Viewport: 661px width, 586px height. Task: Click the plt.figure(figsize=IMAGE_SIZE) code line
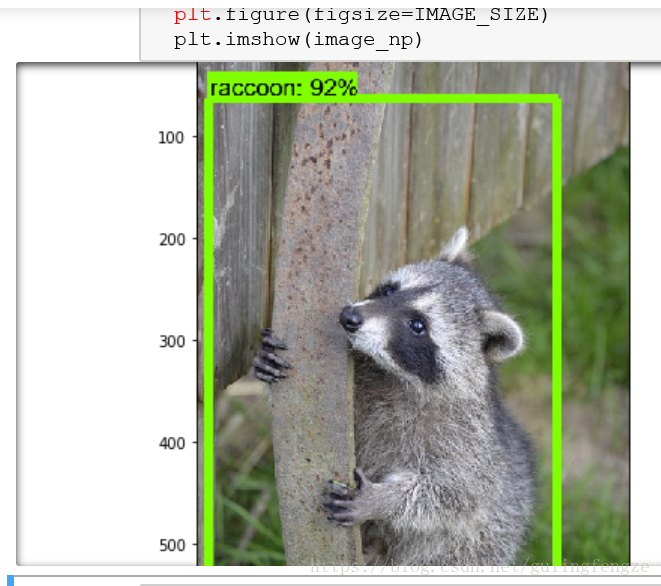[x=361, y=15]
